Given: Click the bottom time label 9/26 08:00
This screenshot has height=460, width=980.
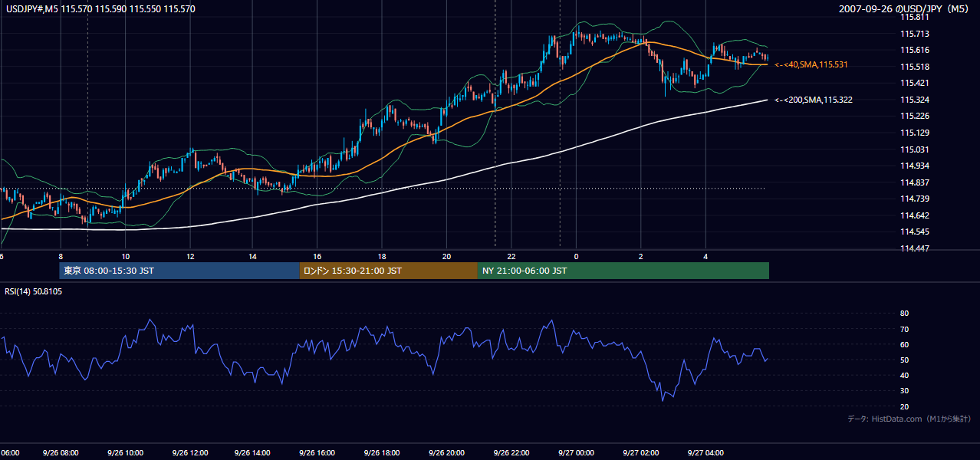Looking at the screenshot, I should coord(61,453).
